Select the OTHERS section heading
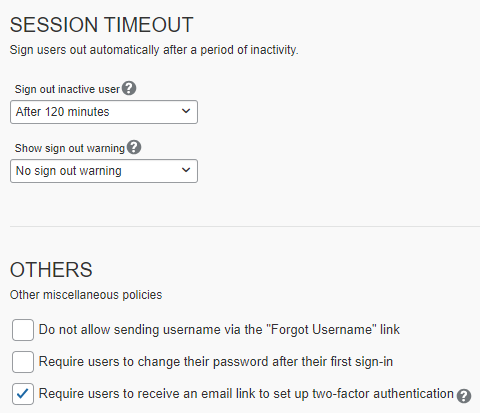 click(x=51, y=270)
